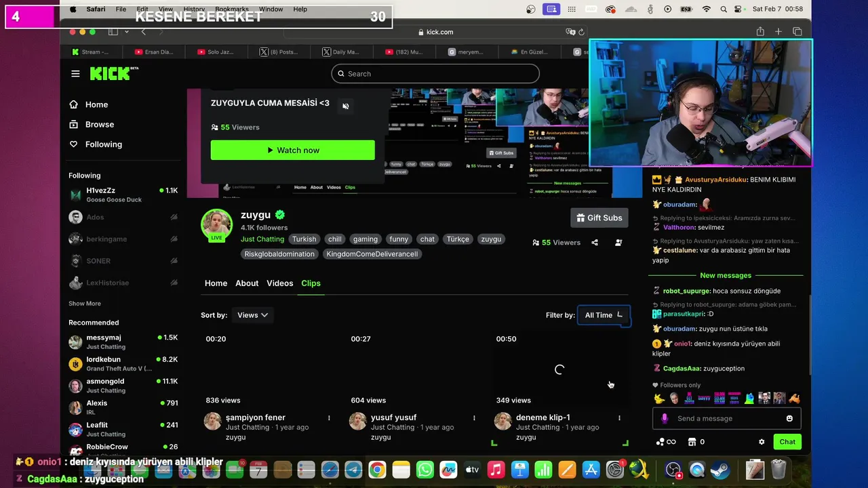
Task: Click the purple microphone icon in chat
Action: point(665,418)
